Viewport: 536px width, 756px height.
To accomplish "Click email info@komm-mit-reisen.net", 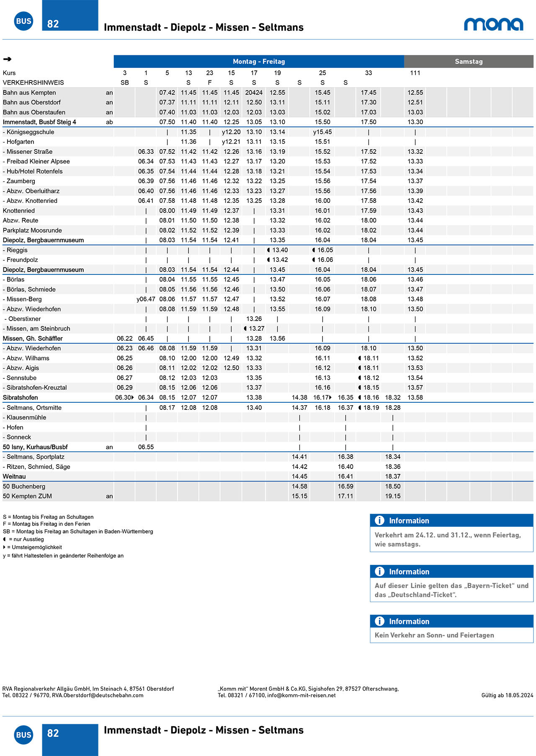I will pyautogui.click(x=301, y=695).
